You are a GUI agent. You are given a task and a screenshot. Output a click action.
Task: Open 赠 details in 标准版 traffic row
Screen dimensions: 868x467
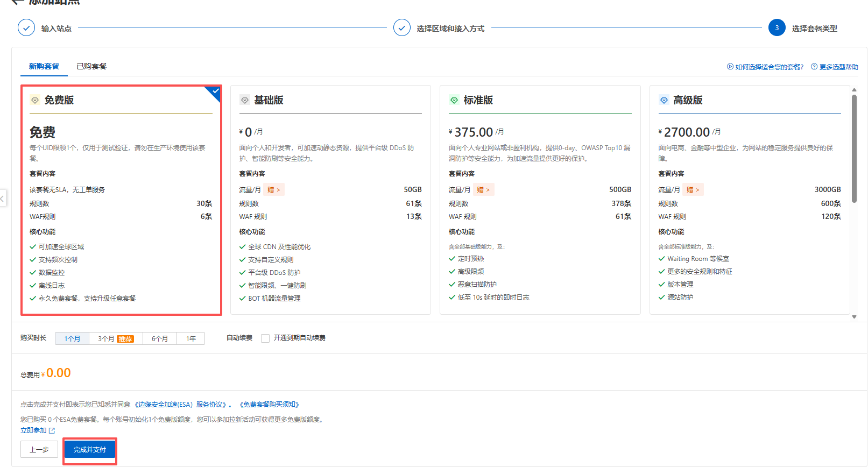click(x=484, y=189)
